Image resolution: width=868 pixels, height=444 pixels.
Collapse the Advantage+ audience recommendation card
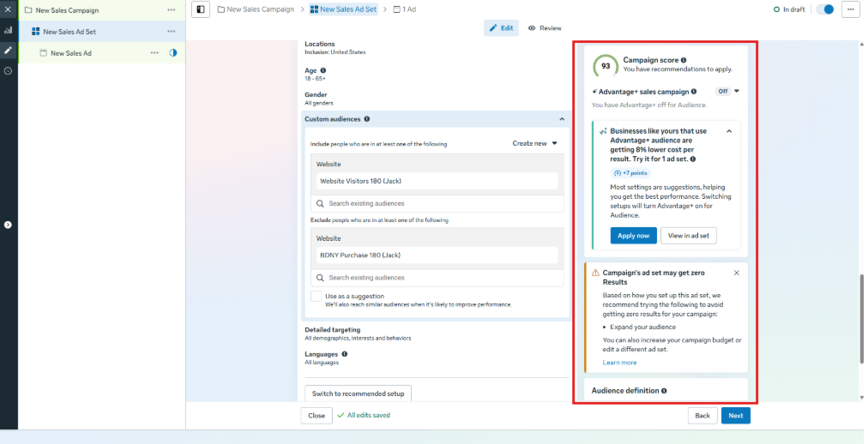729,132
